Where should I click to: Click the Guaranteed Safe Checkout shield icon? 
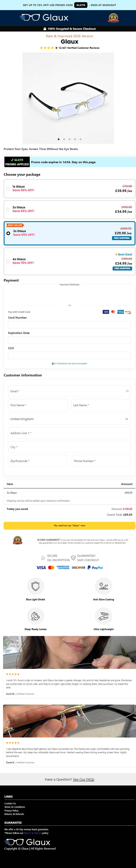(x=73, y=558)
